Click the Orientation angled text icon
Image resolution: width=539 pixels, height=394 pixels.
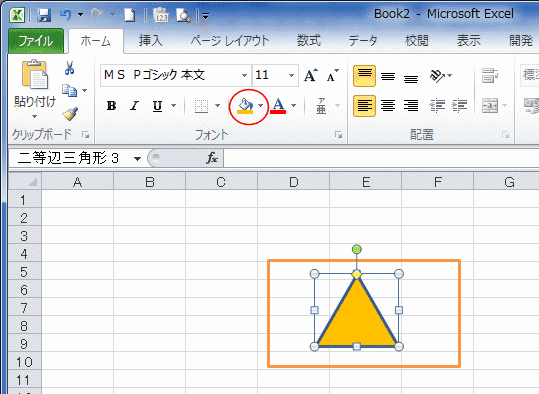437,76
